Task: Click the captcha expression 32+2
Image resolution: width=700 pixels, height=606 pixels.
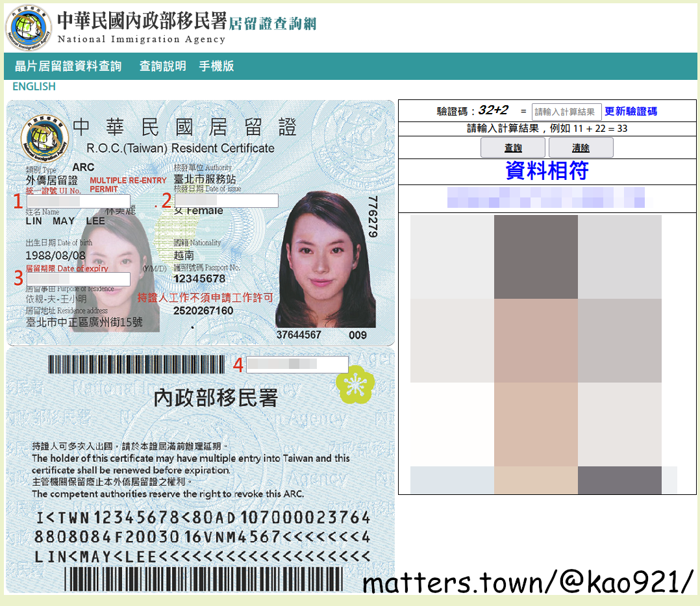Action: coord(494,110)
